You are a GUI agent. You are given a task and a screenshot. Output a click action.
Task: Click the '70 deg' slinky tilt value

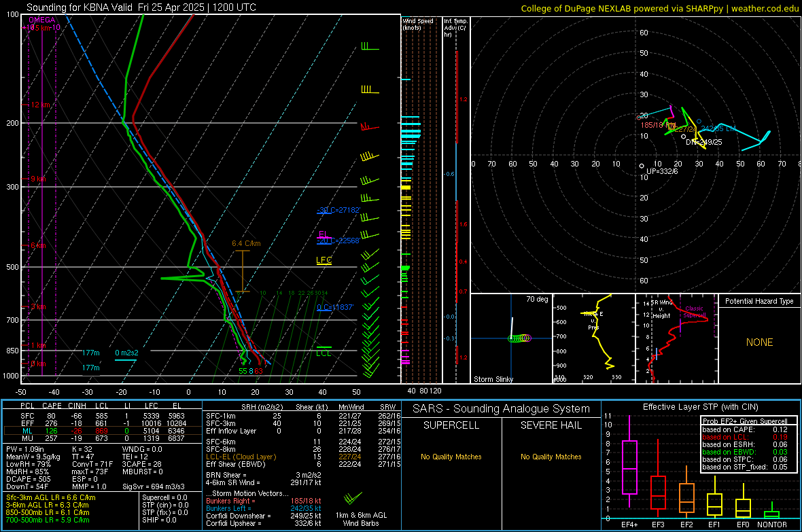click(537, 299)
